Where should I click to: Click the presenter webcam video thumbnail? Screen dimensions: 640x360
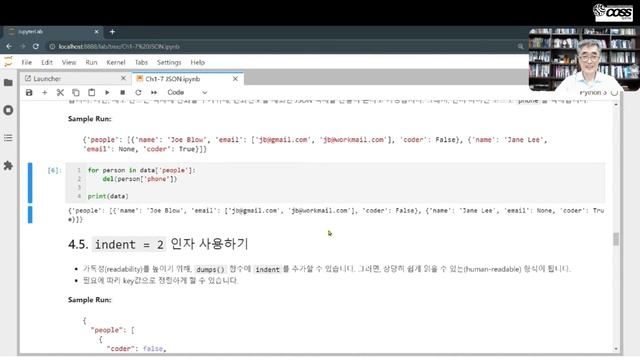[584, 59]
